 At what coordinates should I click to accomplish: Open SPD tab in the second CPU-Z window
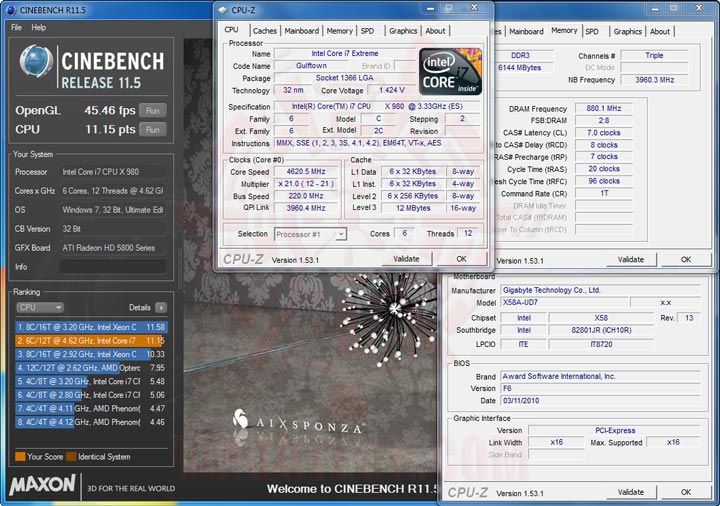pos(592,31)
